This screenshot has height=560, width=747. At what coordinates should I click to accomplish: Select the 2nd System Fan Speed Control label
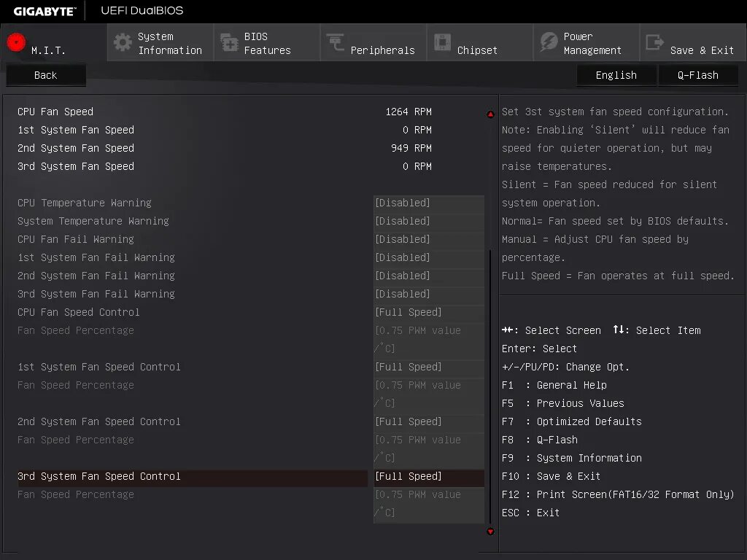[99, 422]
